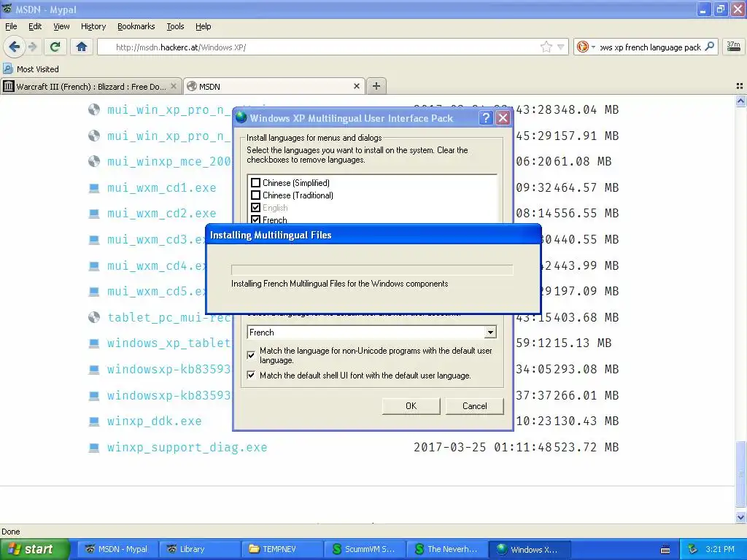Open the Bookmarks menu
The width and height of the screenshot is (747, 560).
136,26
